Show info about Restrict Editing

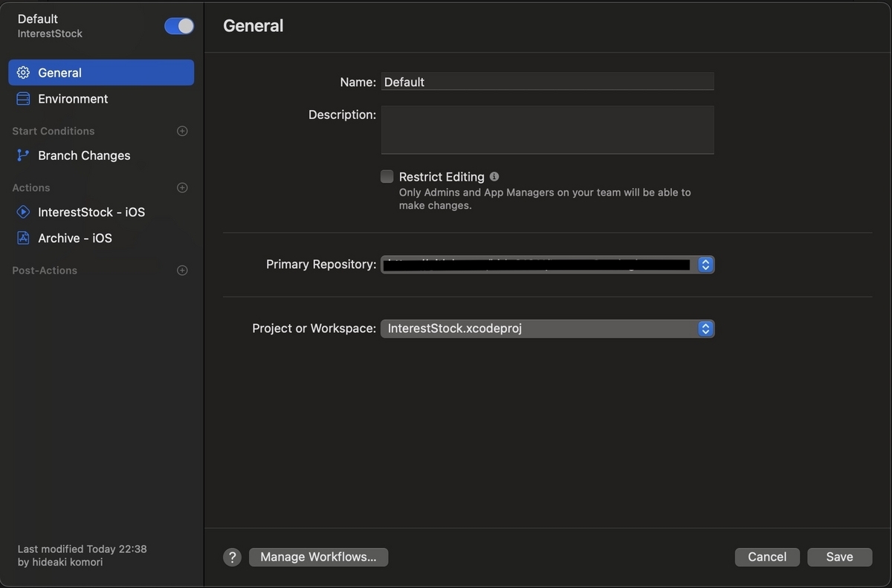click(494, 176)
